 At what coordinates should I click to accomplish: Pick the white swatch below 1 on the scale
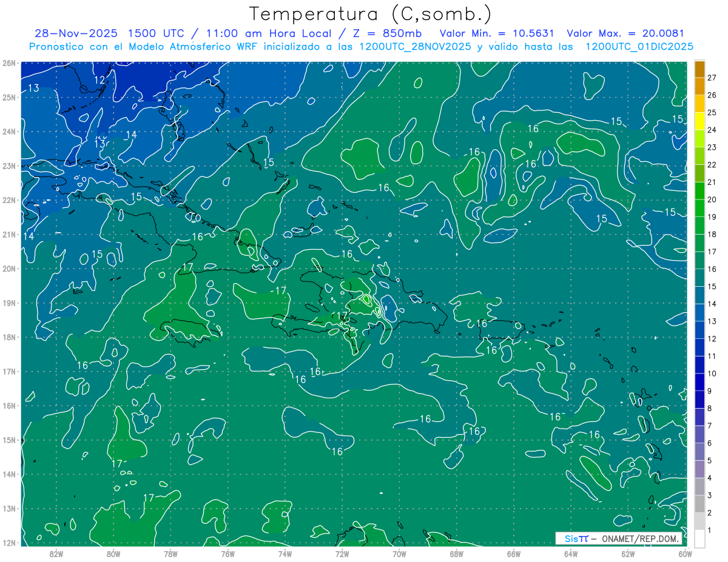(699, 539)
